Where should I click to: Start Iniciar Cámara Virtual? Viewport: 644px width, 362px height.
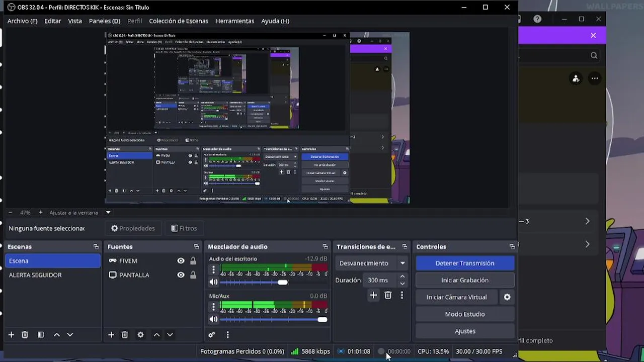[457, 297]
